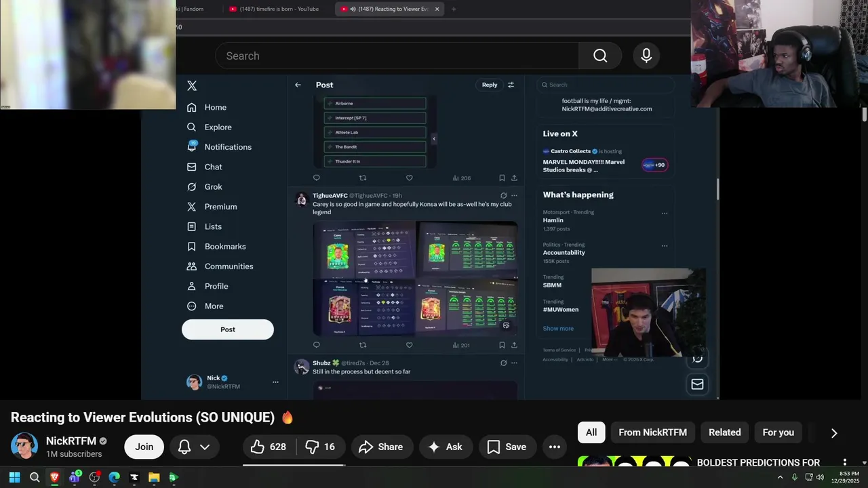Select the All filter chip
Viewport: 868px width, 488px height.
[x=591, y=432]
